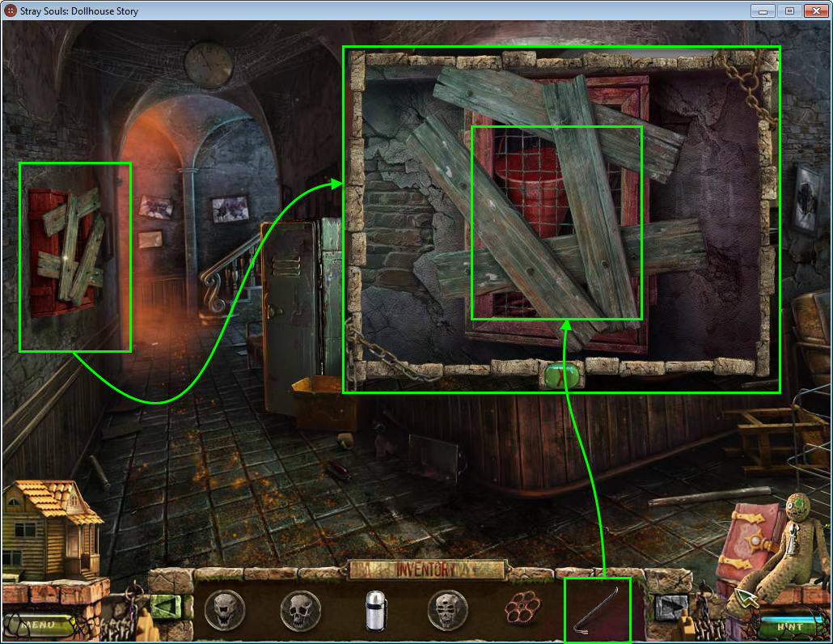The width and height of the screenshot is (833, 644).
Task: Click the round wall clock near the ceiling
Action: [x=209, y=65]
